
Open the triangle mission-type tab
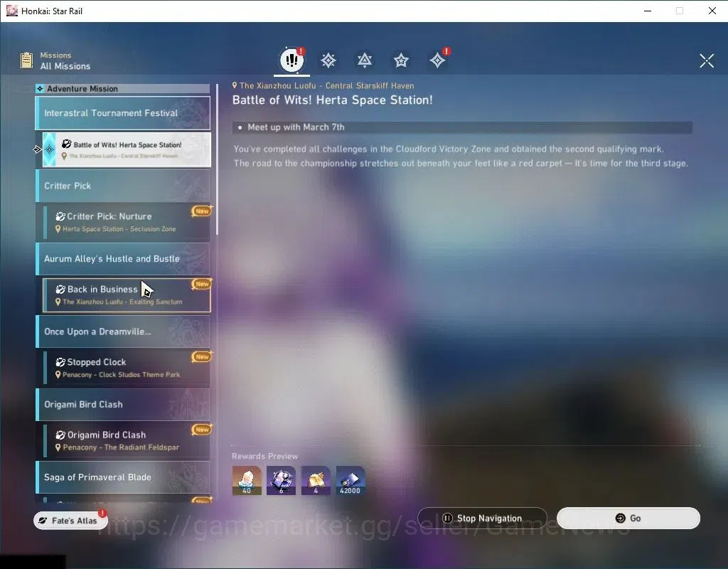[365, 60]
